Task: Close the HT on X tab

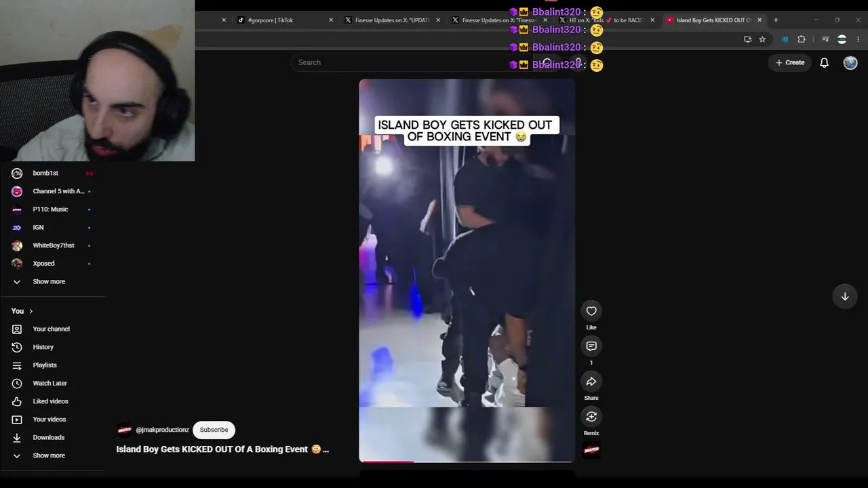Action: tap(652, 20)
